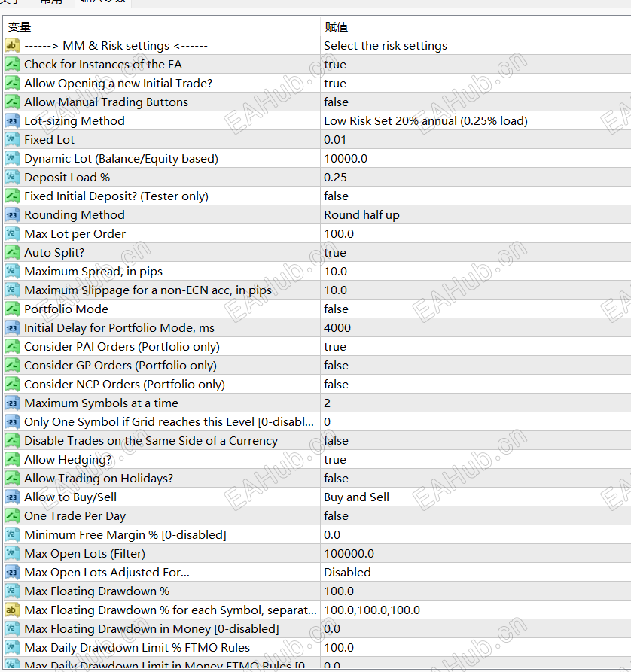Click the icon beside Allow Manual Trading Buttons
Viewport: 631px width, 672px height.
12,102
